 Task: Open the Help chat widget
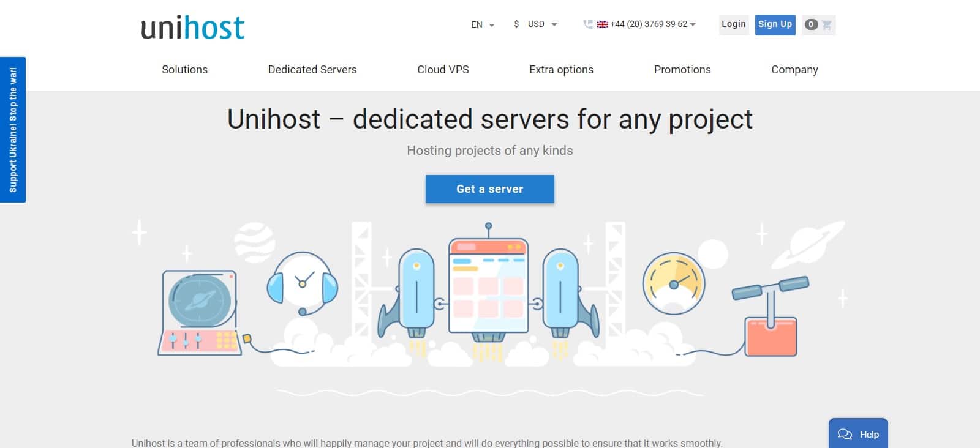pyautogui.click(x=858, y=433)
